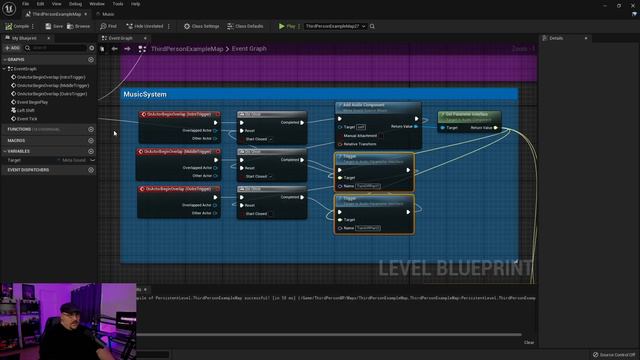The width and height of the screenshot is (640, 360).
Task: Toggle Start Closed checkbox on middle Do Once node
Action: click(271, 176)
